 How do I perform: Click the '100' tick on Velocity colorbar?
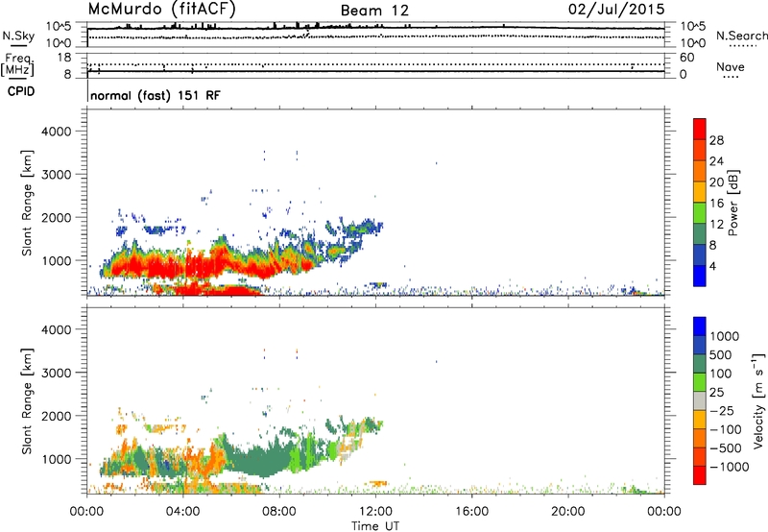pyautogui.click(x=721, y=374)
